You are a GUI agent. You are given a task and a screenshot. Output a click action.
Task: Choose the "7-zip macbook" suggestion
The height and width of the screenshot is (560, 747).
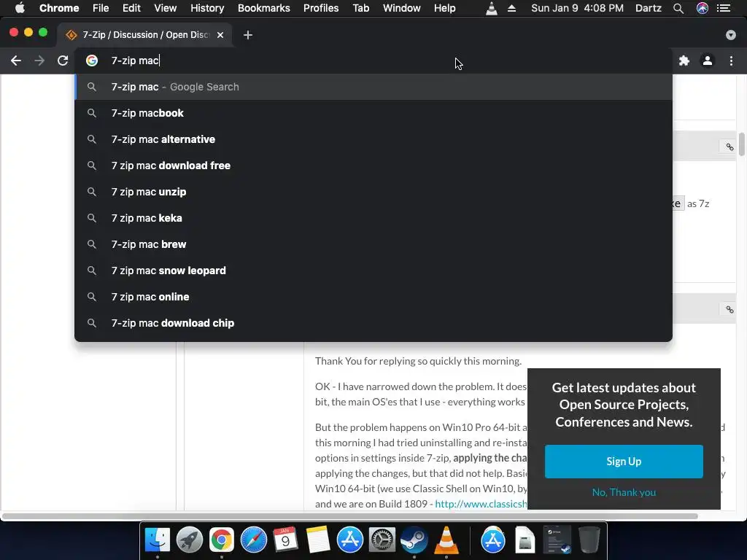(x=373, y=113)
